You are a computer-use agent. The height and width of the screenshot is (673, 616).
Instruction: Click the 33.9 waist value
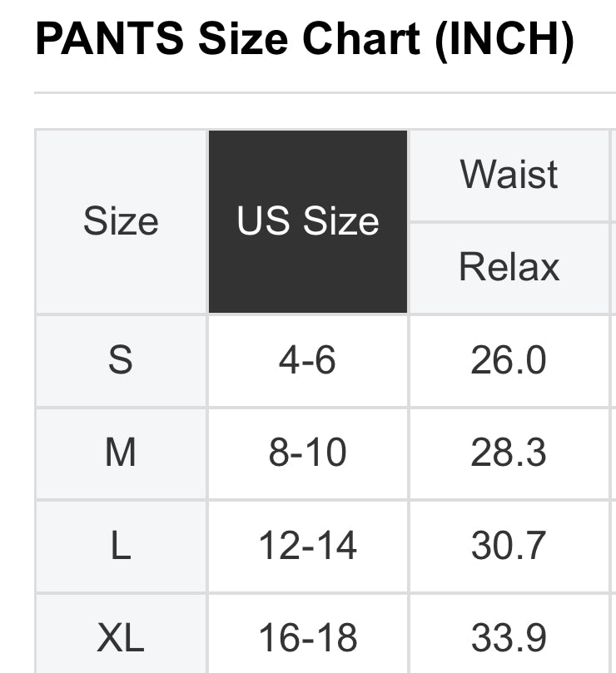[509, 638]
